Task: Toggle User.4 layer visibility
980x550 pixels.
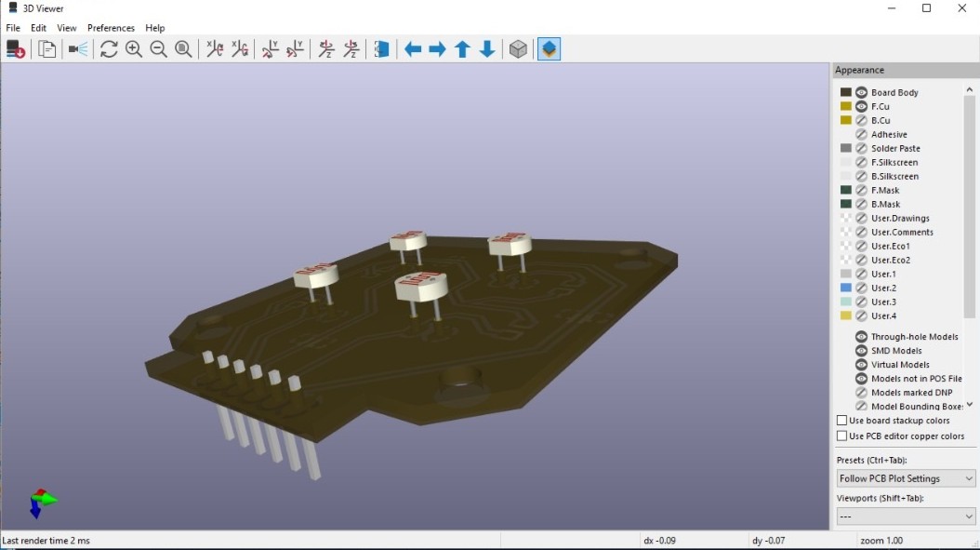Action: 861,316
